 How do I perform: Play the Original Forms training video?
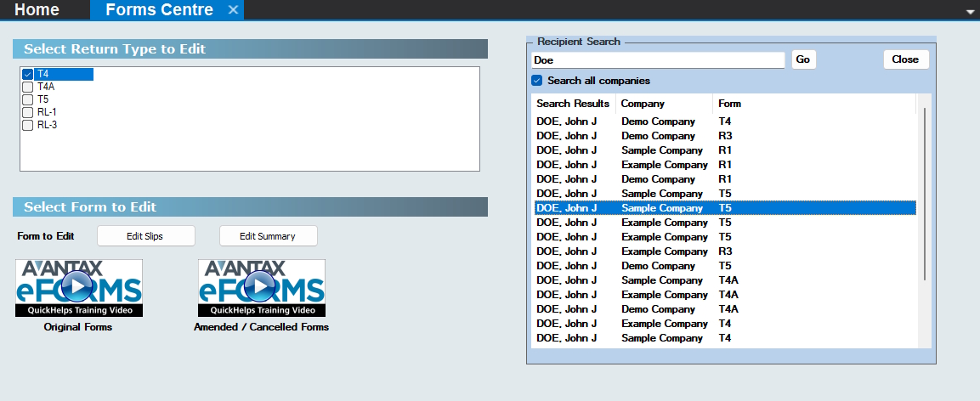tap(78, 288)
